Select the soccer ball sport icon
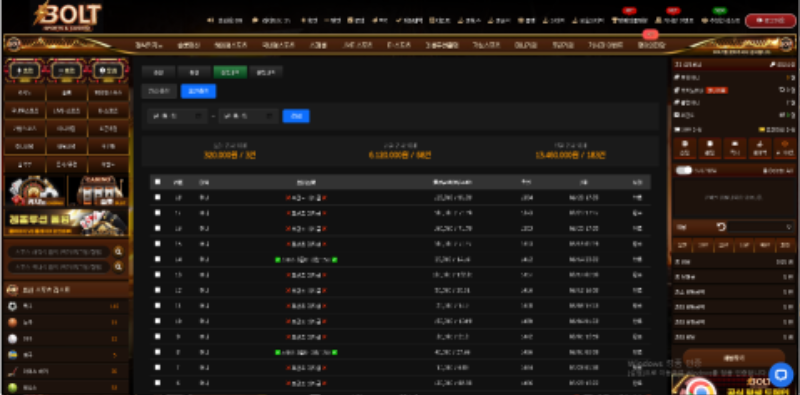 coord(13,306)
